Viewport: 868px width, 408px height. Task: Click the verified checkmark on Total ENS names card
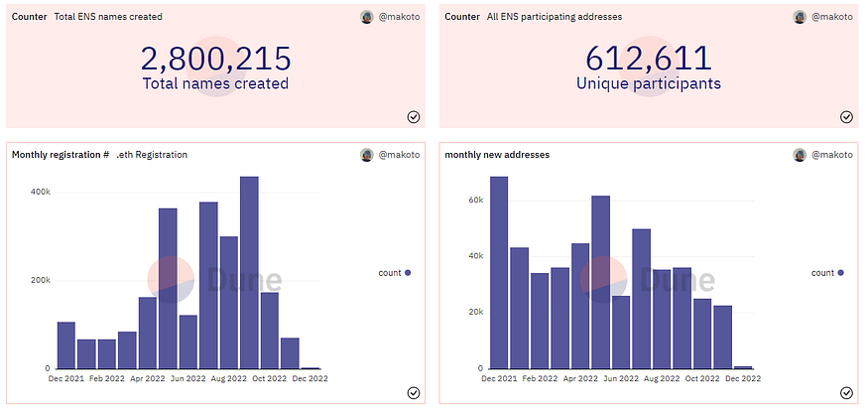tap(414, 117)
